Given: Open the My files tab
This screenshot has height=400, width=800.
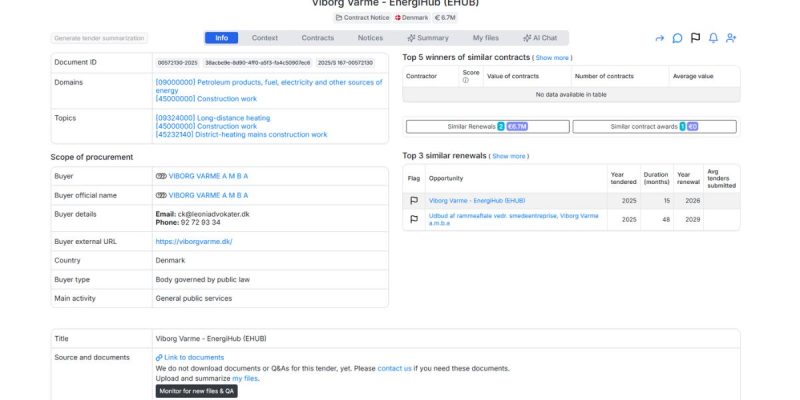Looking at the screenshot, I should pos(486,38).
